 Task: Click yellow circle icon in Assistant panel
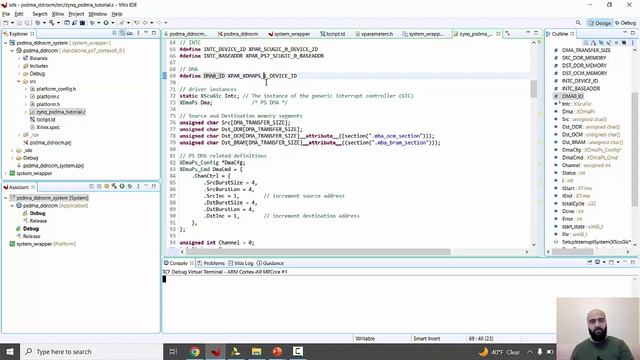107,186
